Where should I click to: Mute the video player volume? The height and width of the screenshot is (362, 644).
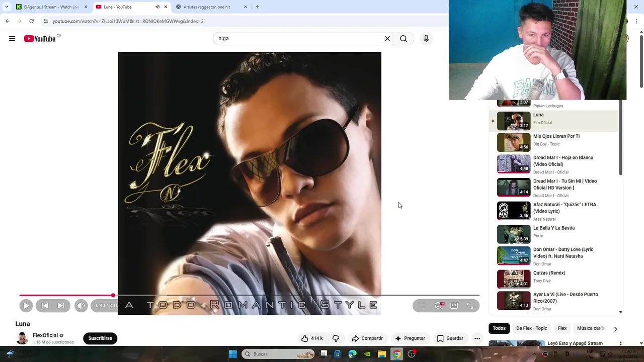coord(81,305)
